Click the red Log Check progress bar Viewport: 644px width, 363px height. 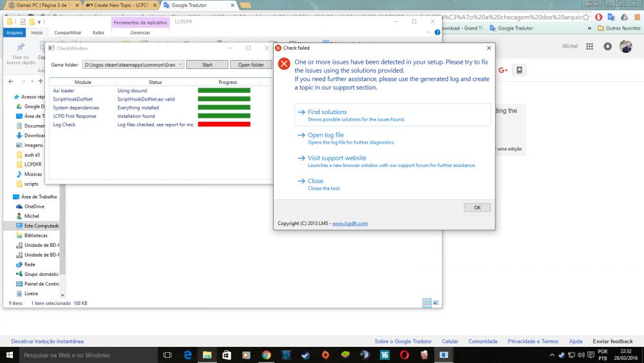224,124
